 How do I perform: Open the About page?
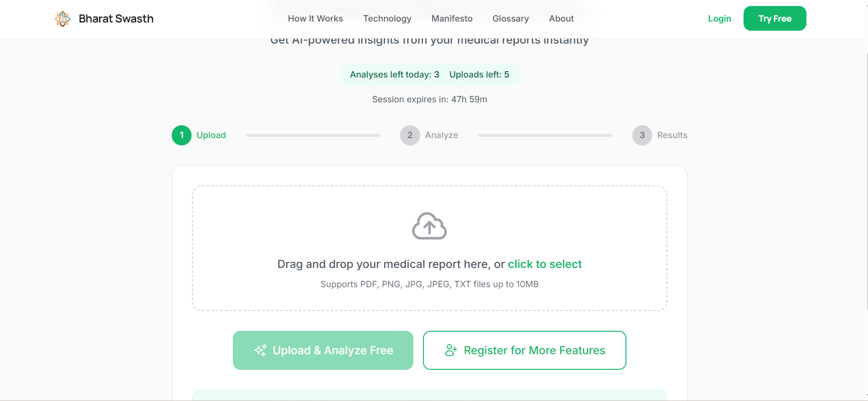click(x=561, y=19)
